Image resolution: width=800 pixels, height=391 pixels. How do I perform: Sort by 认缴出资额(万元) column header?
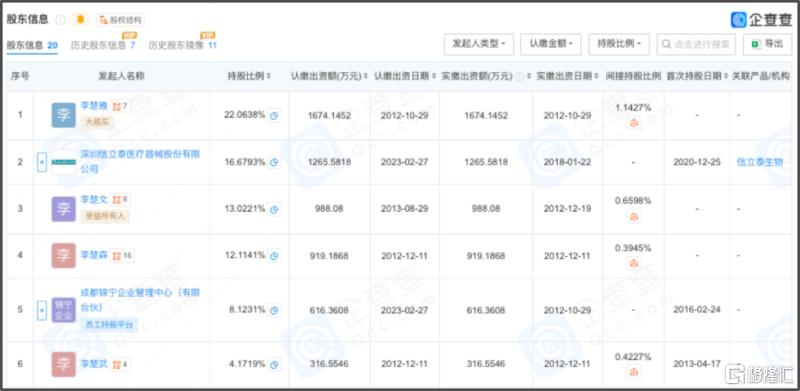tap(329, 76)
